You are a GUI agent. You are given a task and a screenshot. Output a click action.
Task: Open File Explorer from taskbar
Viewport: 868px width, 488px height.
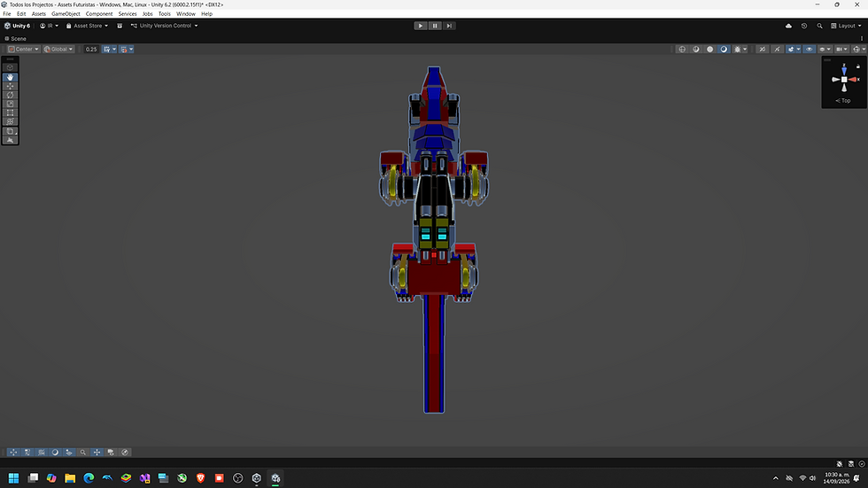pyautogui.click(x=70, y=478)
